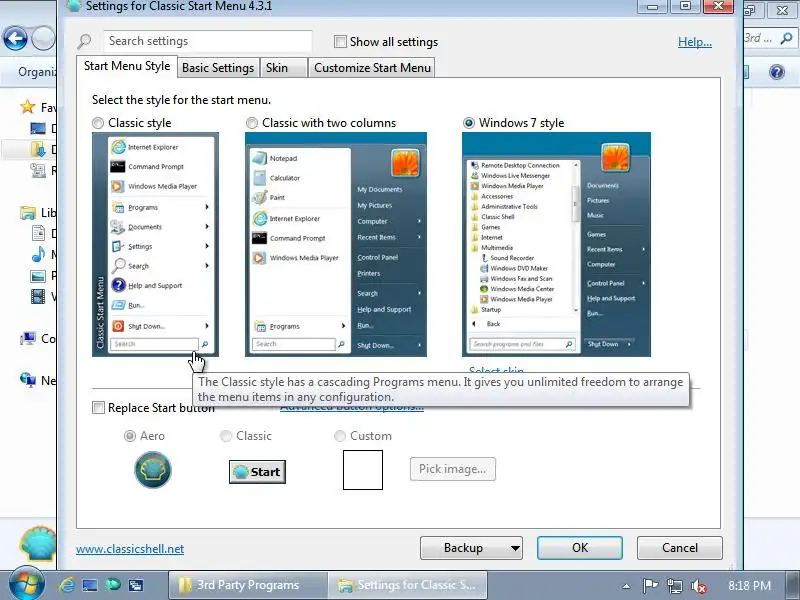The width and height of the screenshot is (800, 600).
Task: Click the network tray icon
Action: 674,586
